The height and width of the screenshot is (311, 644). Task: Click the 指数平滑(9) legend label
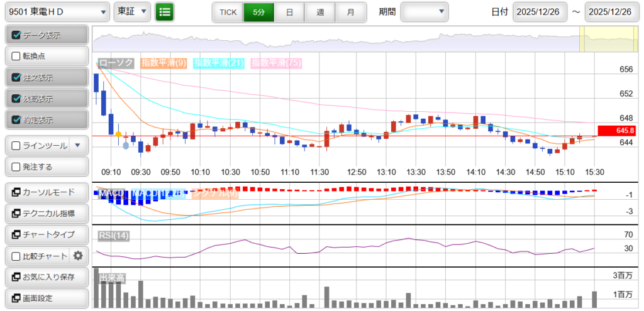click(x=163, y=63)
